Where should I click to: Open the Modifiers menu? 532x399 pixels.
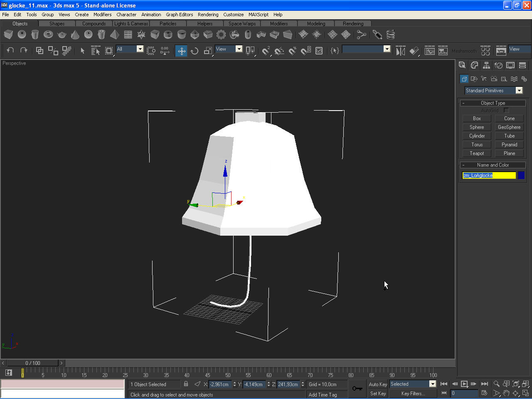coord(102,15)
